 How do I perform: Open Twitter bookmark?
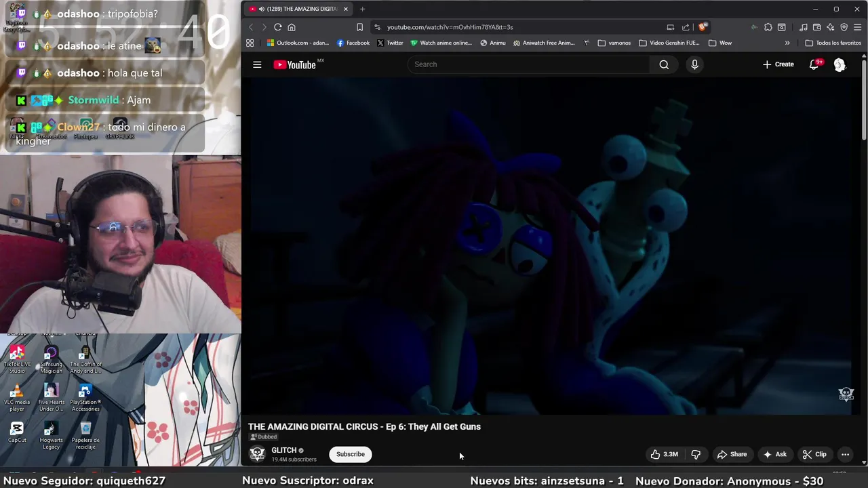390,43
